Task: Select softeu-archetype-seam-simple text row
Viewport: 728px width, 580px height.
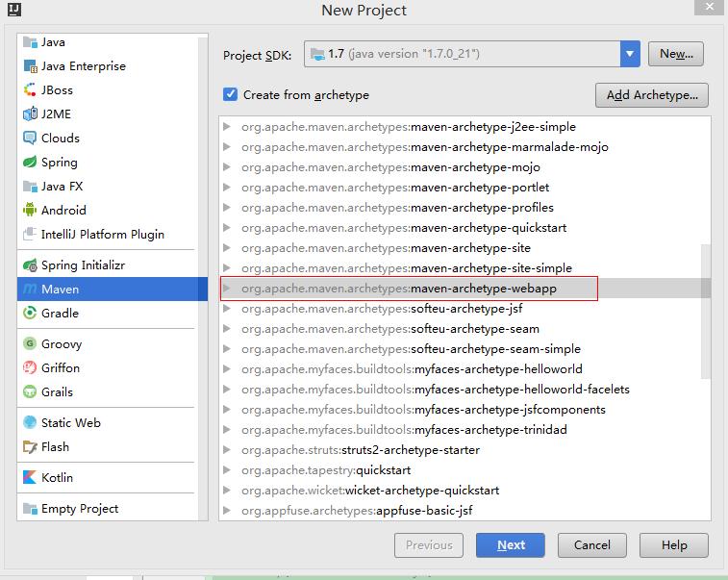Action: click(x=411, y=349)
